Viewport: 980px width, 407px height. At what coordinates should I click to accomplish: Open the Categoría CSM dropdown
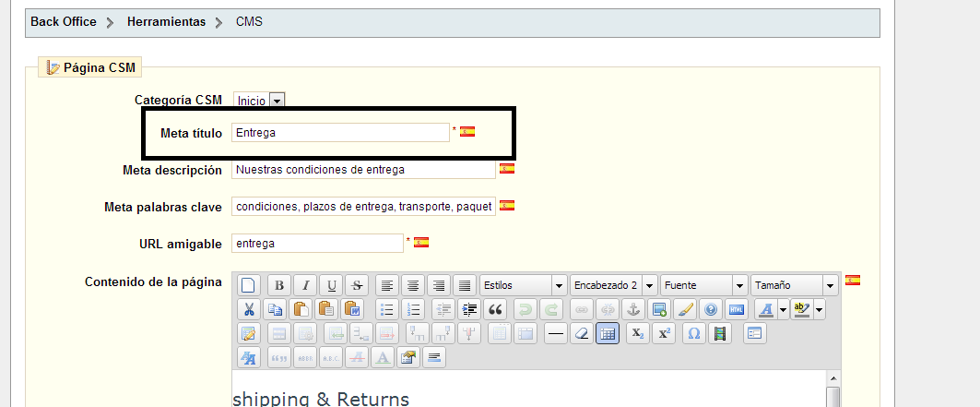[277, 101]
